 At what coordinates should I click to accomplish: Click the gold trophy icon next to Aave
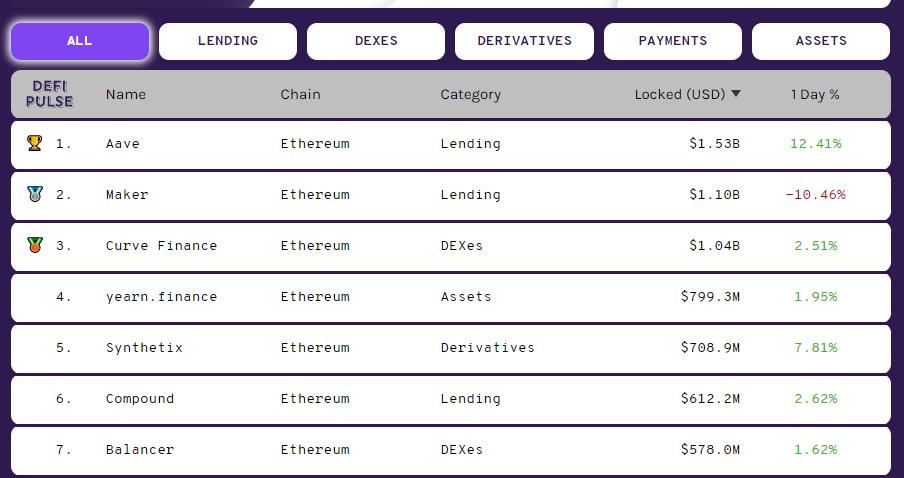point(35,143)
